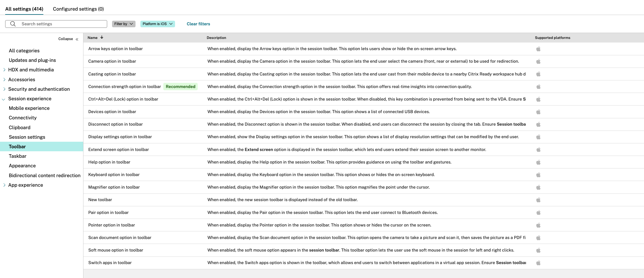
Task: Click the Collapse double-chevron icon
Action: coord(77,39)
